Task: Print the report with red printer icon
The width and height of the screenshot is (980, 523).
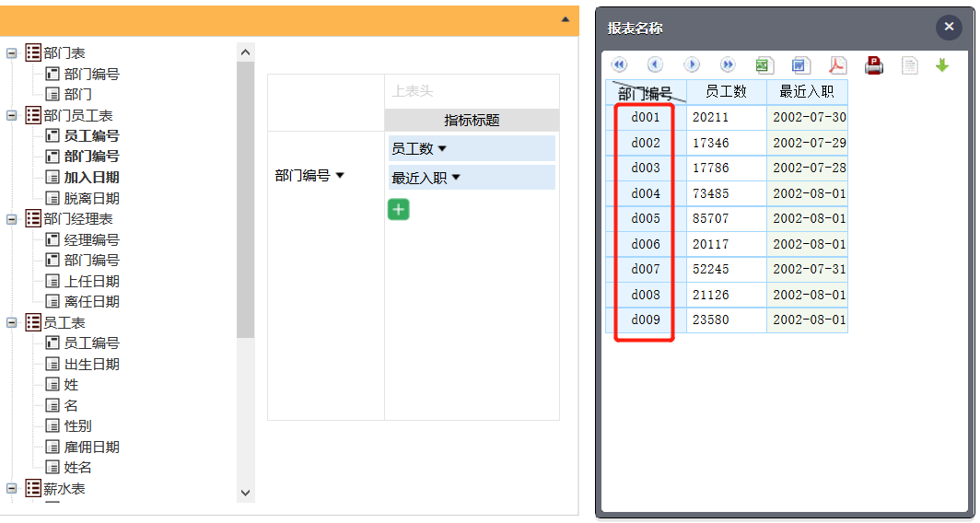Action: (x=874, y=65)
